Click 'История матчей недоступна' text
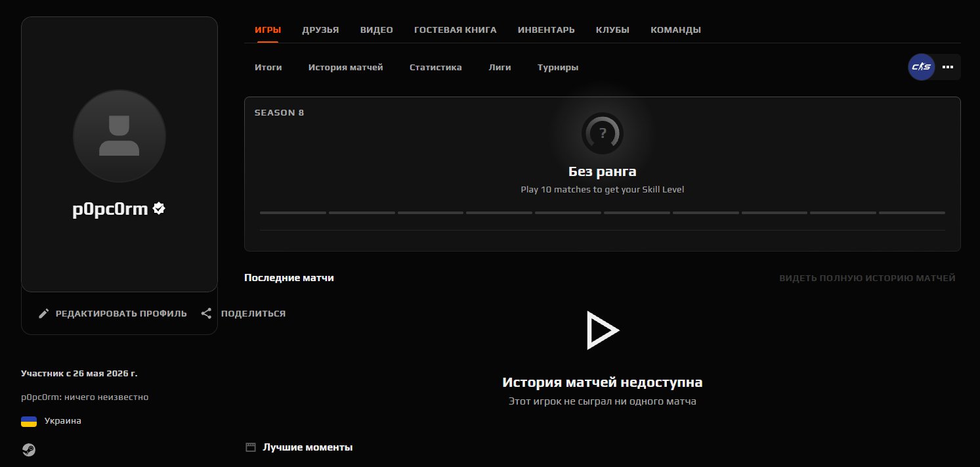Screen dimensions: 980x467 tap(603, 382)
